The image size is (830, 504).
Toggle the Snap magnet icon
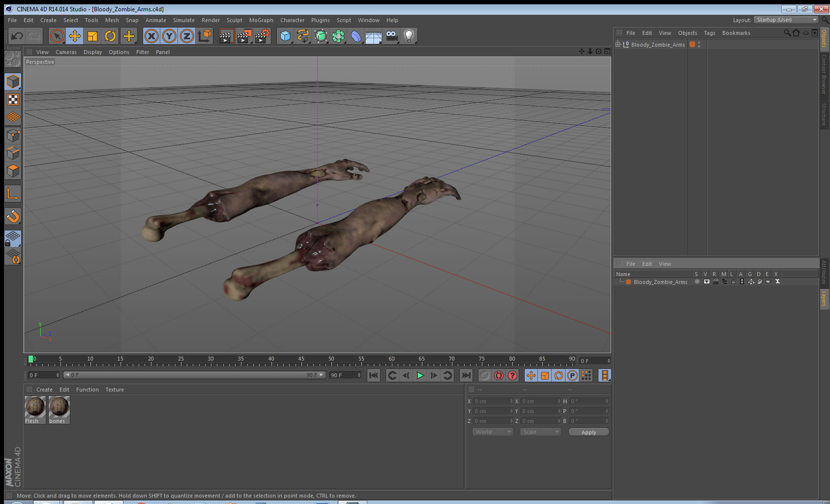tap(13, 216)
